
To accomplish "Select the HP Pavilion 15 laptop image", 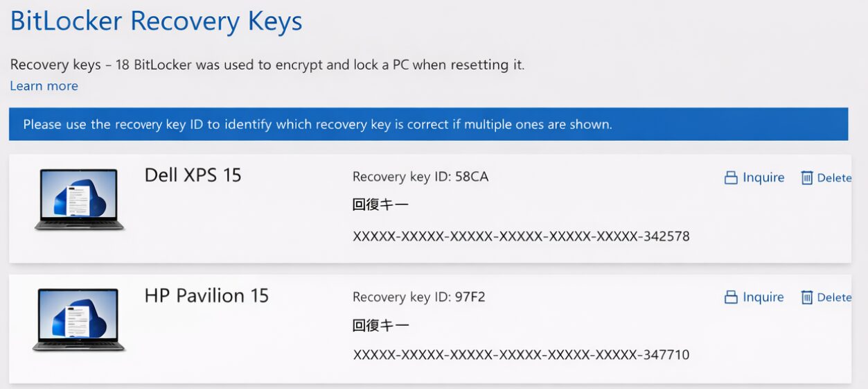I will pyautogui.click(x=79, y=320).
